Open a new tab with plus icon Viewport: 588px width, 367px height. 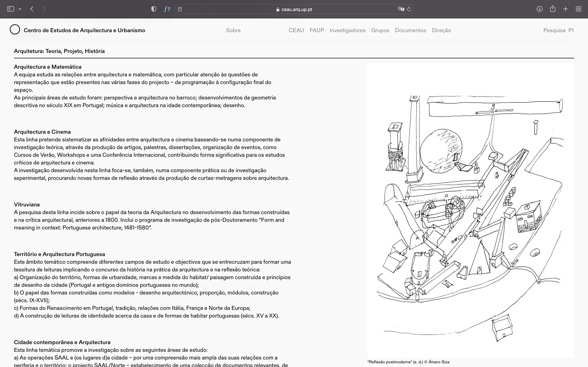coord(565,9)
